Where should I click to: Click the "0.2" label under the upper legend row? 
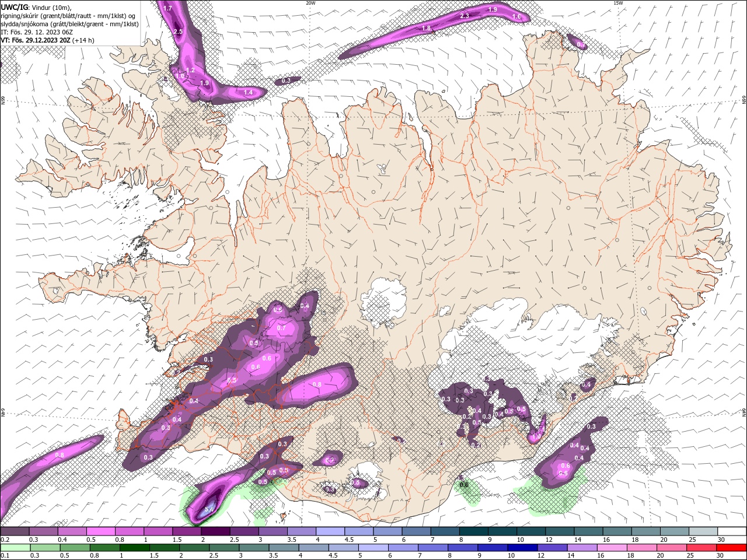point(5,540)
